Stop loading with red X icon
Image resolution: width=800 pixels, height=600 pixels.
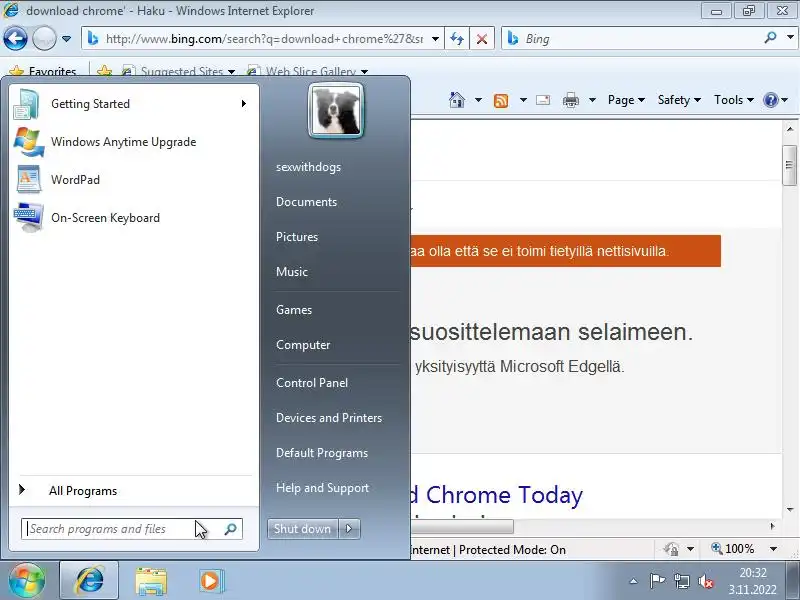(481, 39)
